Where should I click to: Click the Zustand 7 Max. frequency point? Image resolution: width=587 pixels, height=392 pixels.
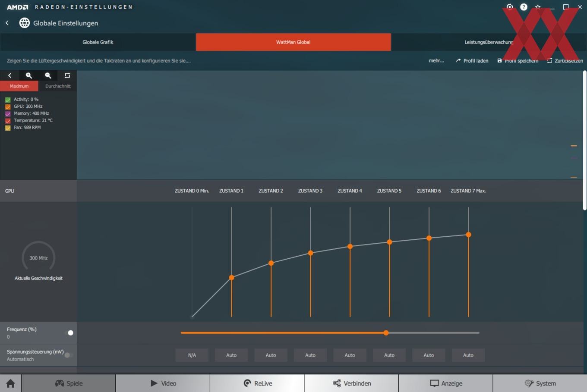tap(468, 235)
